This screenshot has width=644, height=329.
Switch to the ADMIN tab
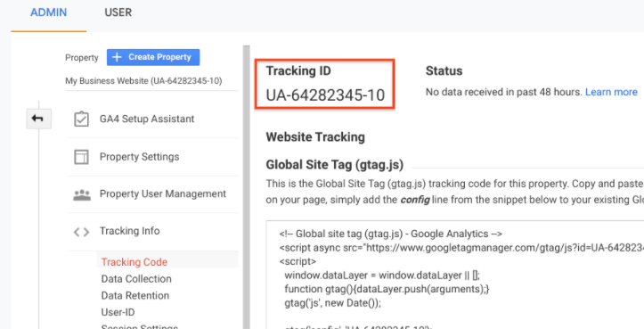tap(48, 12)
